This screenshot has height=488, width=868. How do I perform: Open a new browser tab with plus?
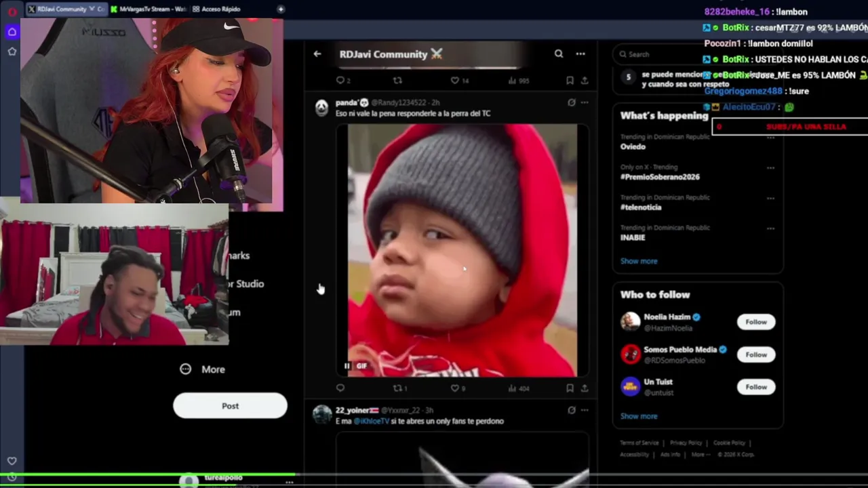[281, 9]
